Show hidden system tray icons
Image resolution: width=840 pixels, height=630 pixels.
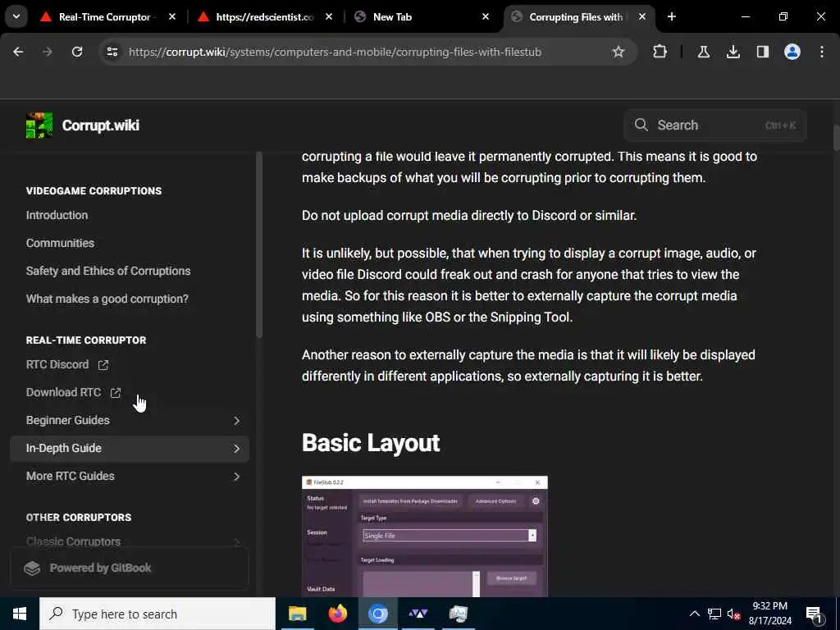point(694,614)
